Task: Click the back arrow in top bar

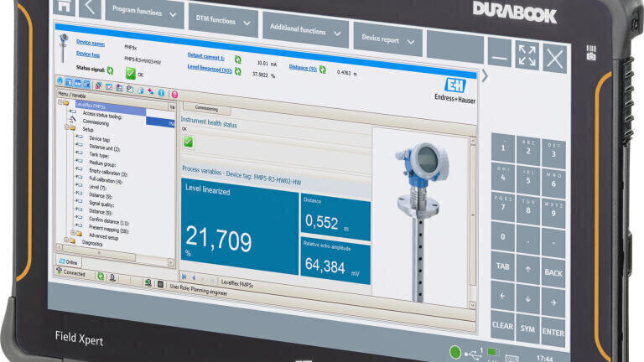Action: coord(90,8)
